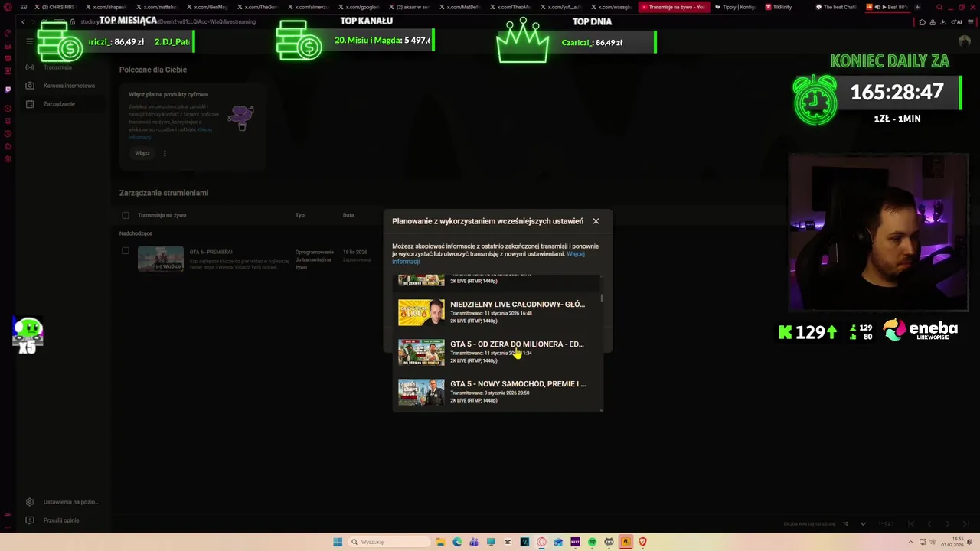This screenshot has height=551, width=980.
Task: Open 'Ustawienia na pozio...' settings at sidebar bottom
Action: pyautogui.click(x=61, y=502)
